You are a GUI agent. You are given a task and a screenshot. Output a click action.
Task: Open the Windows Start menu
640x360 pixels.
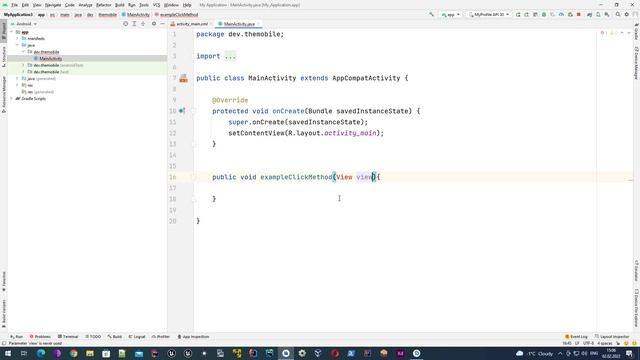pos(7,353)
